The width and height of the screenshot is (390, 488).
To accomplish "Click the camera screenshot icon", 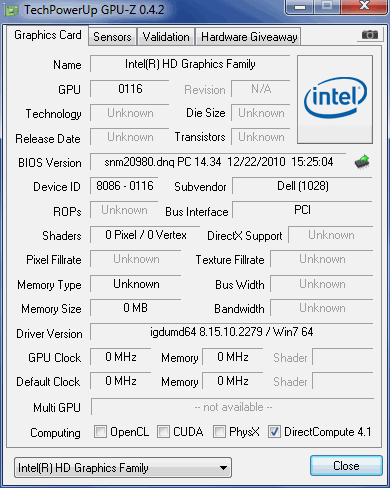I will (x=370, y=35).
